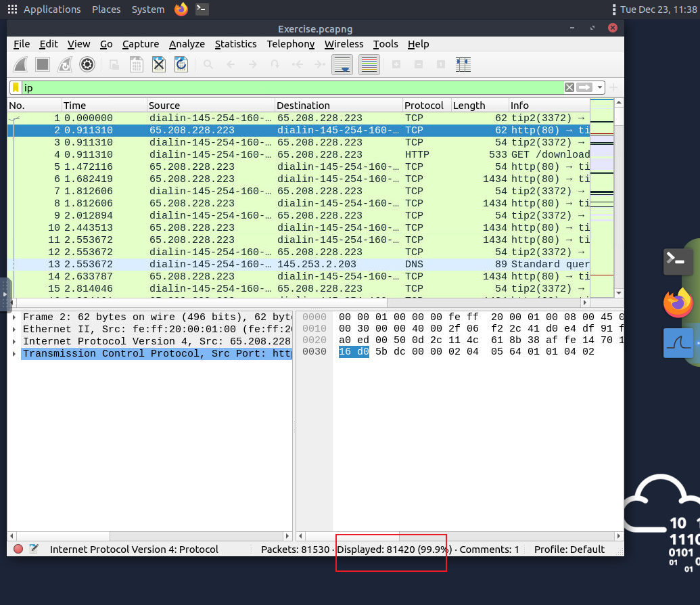Image resolution: width=700 pixels, height=605 pixels.
Task: Toggle auto-scroll during live capture
Action: coord(342,65)
